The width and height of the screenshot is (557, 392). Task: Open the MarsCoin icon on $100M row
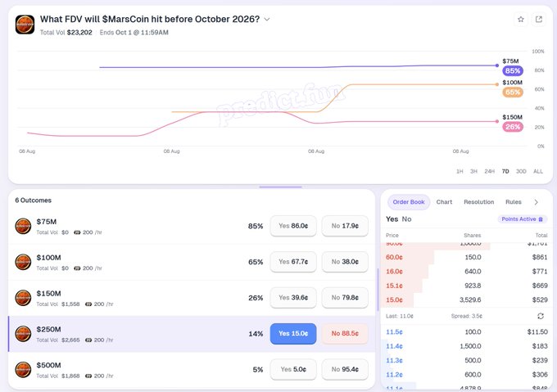(x=23, y=262)
